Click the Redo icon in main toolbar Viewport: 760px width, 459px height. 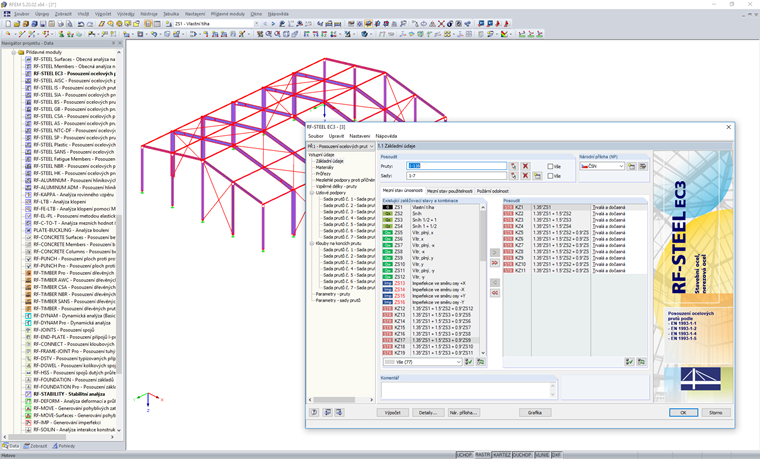point(90,24)
